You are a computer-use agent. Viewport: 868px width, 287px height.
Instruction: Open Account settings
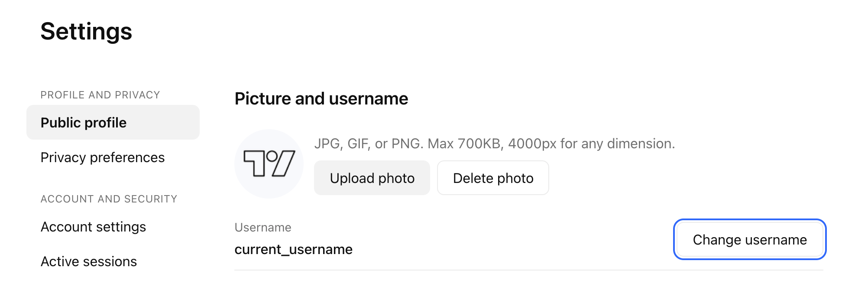pos(93,226)
